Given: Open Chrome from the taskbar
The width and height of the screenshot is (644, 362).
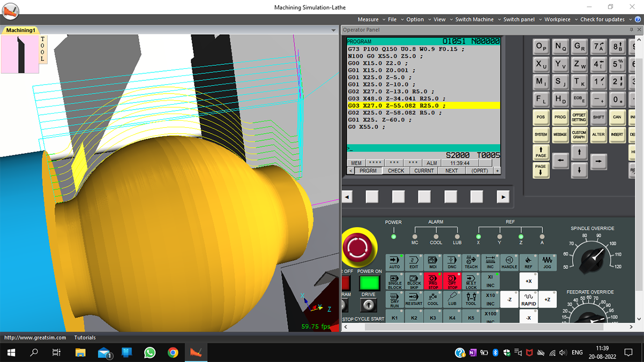Looking at the screenshot, I should click(173, 352).
